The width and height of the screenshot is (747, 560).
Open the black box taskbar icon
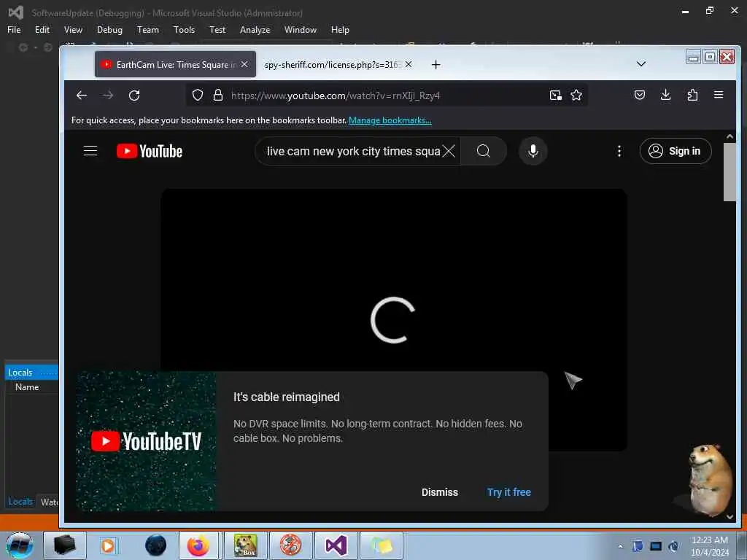[x=65, y=545]
